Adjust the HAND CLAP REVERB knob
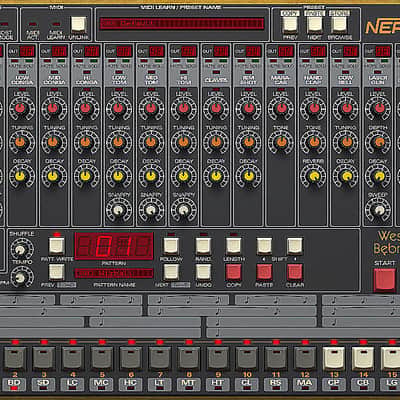 (313, 176)
